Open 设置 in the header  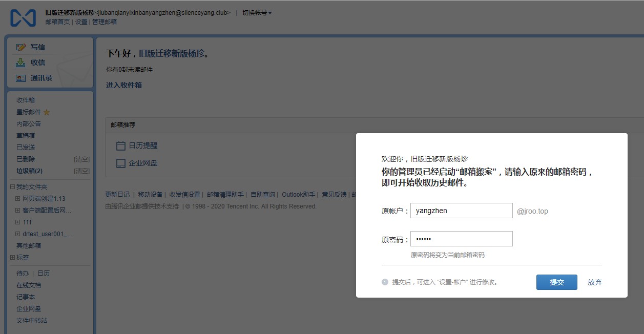point(81,22)
